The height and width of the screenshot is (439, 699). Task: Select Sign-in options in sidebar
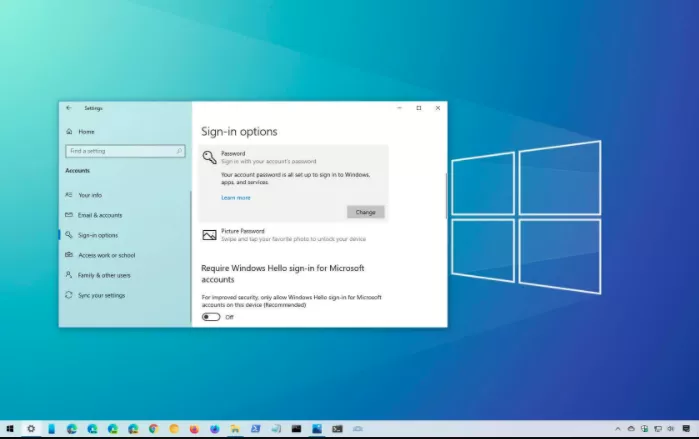[x=92, y=235]
